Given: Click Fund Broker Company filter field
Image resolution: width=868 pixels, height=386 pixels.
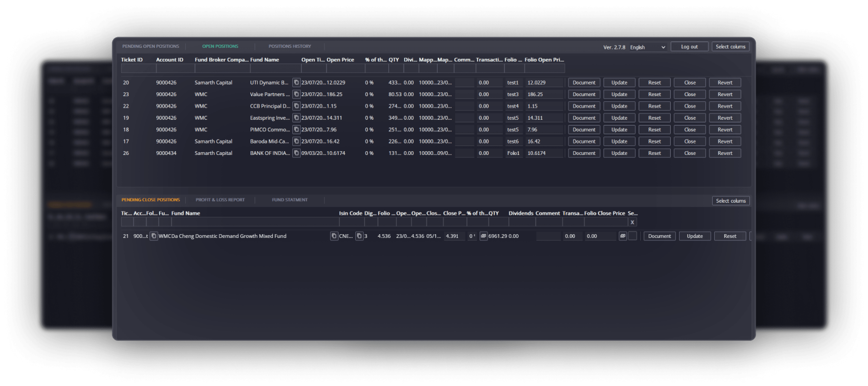Looking at the screenshot, I should tap(223, 69).
